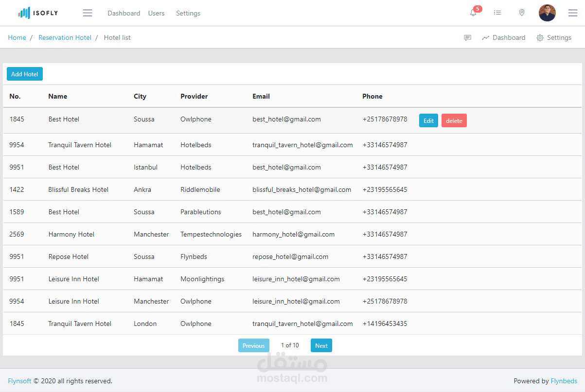
Task: Click the Moonlightings provider cell
Action: pos(202,279)
